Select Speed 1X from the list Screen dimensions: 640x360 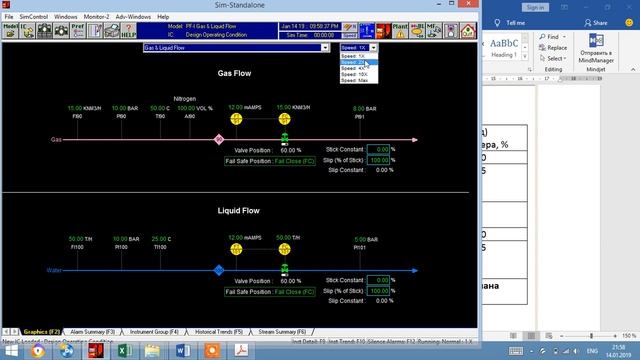[x=359, y=56]
